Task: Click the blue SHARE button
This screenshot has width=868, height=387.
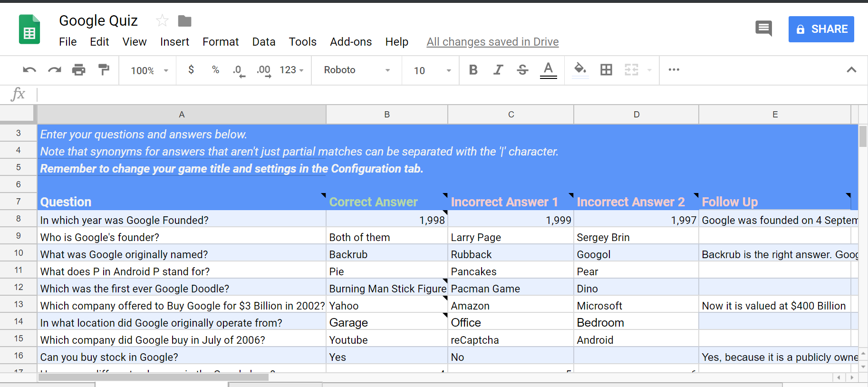Action: tap(821, 29)
